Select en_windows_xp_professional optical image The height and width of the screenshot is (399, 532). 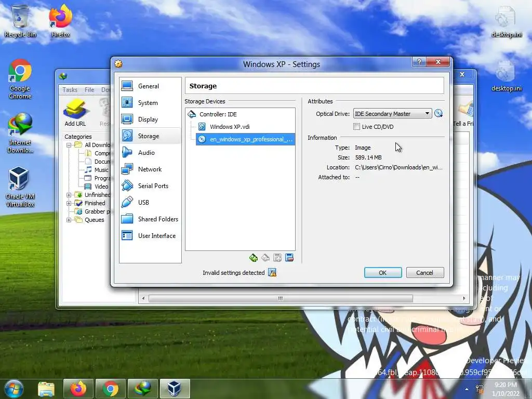(245, 139)
